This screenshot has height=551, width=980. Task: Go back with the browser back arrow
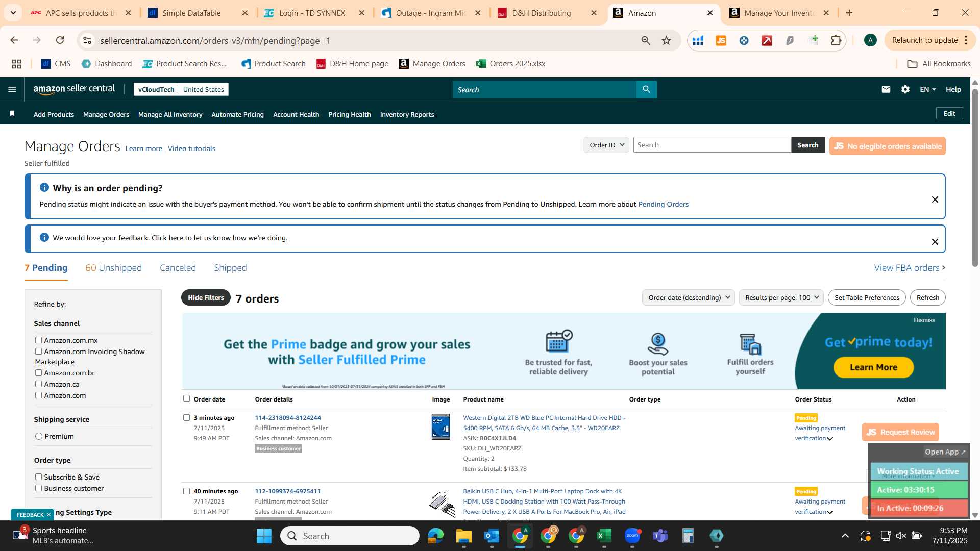14,40
